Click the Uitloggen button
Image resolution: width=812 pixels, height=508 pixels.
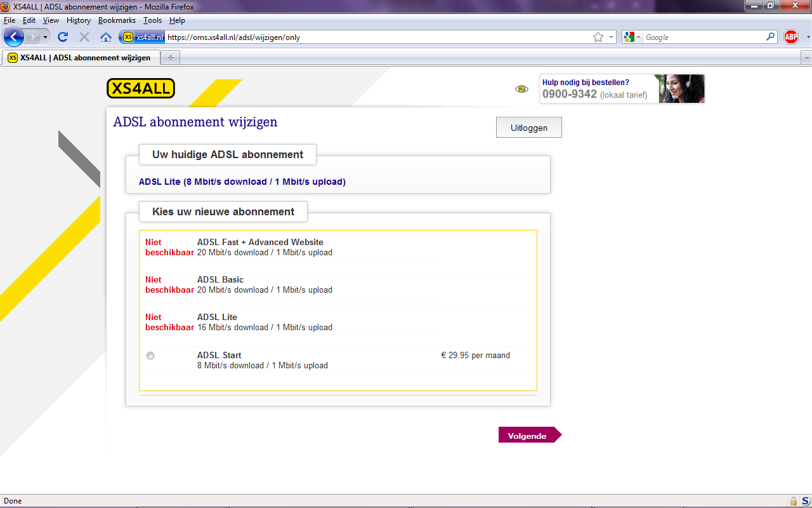pyautogui.click(x=528, y=128)
